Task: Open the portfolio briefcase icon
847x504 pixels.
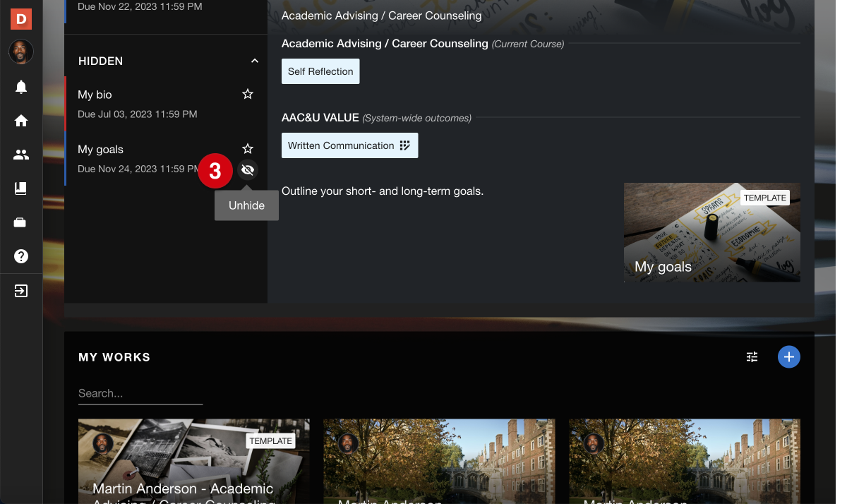Action: [21, 222]
